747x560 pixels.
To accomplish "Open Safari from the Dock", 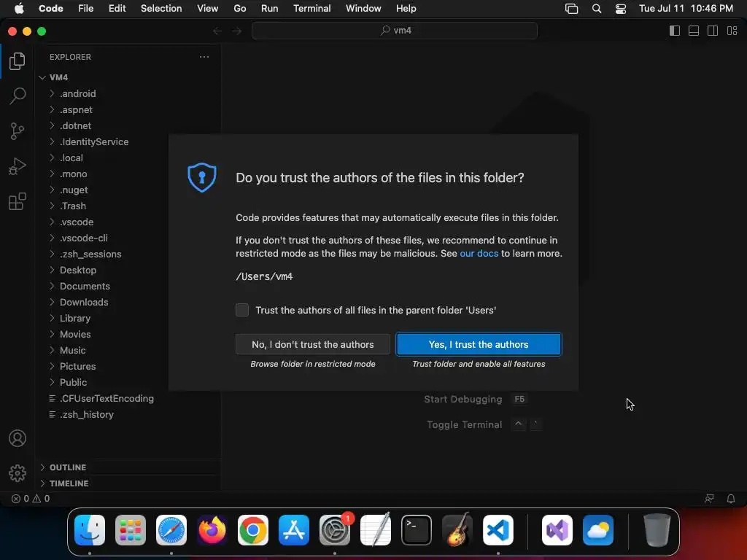I will point(171,530).
